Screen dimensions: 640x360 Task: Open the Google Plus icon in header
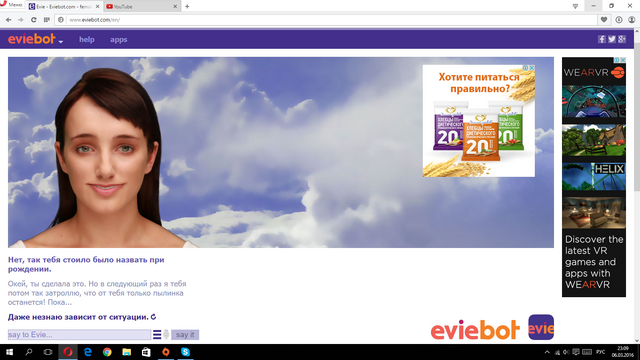tap(622, 39)
